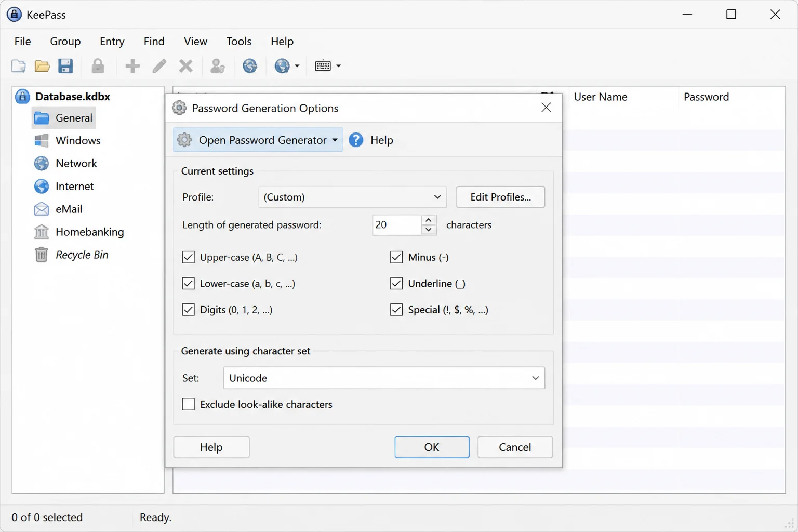Lock workspace with the padlock icon
This screenshot has height=532, width=798.
point(98,66)
